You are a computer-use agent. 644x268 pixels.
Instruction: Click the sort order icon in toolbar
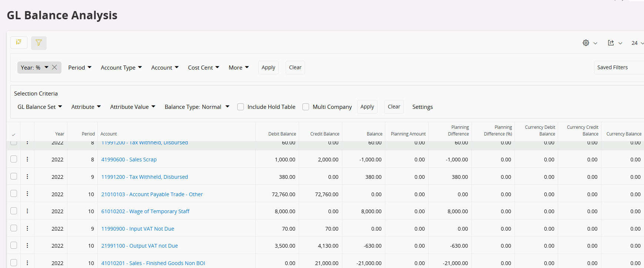(19, 43)
